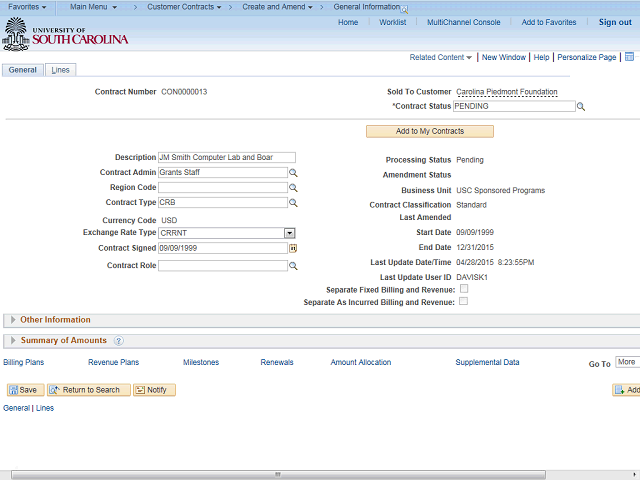
Task: Open the Contract Admin lookup magnifier
Action: (293, 173)
